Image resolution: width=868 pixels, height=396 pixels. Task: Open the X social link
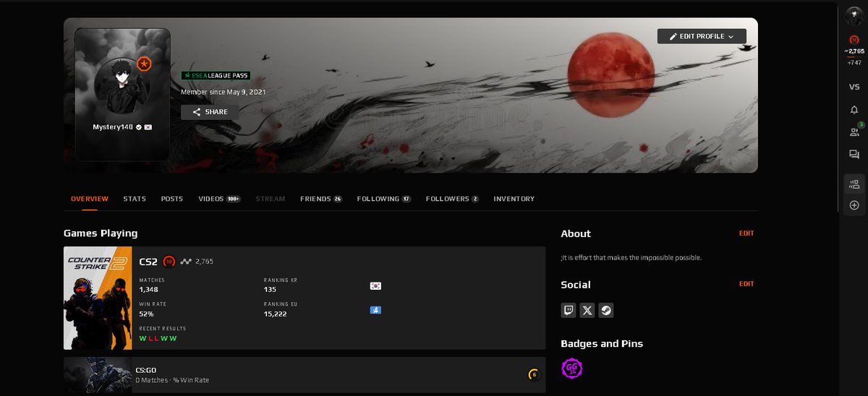click(587, 310)
